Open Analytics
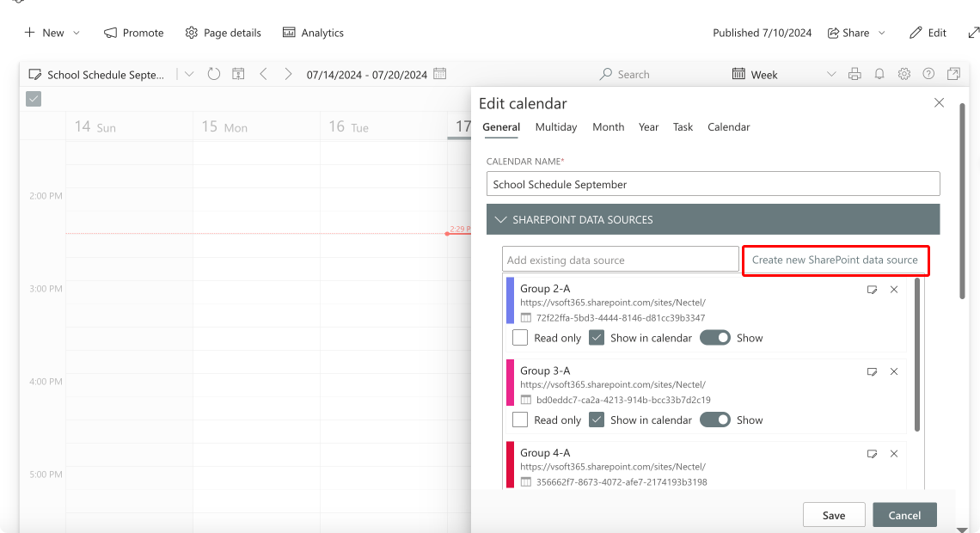 313,33
